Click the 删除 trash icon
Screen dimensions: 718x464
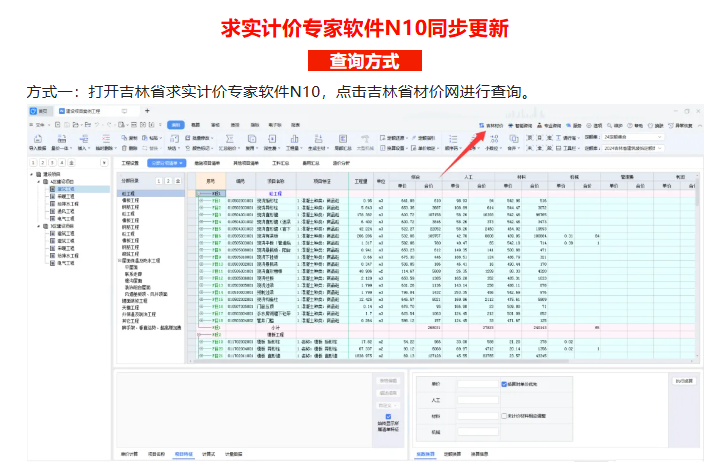[x=124, y=148]
